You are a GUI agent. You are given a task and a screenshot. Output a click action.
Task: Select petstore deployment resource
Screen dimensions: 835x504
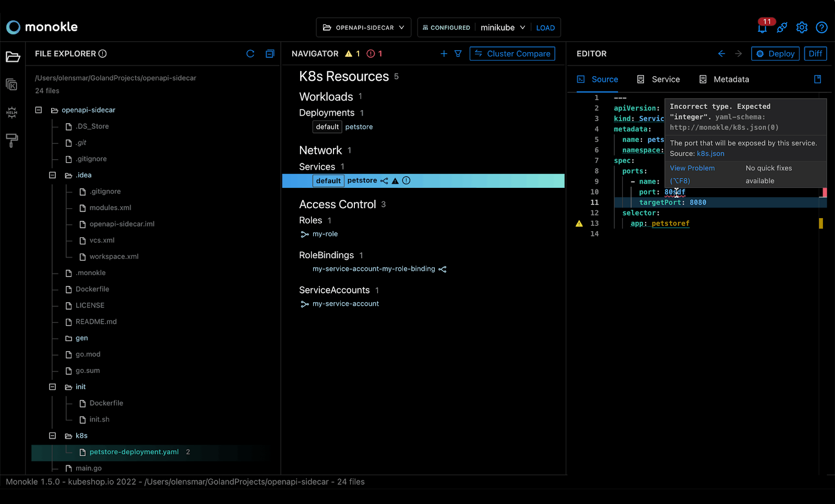coord(359,127)
